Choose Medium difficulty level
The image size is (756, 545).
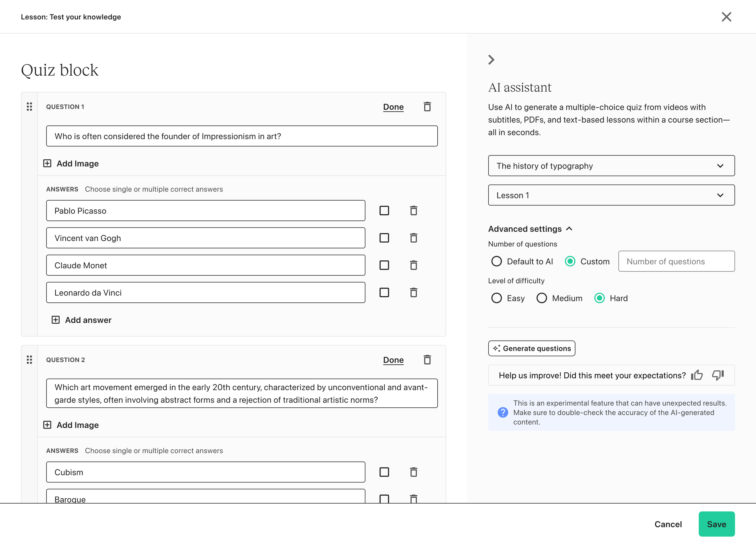point(541,298)
